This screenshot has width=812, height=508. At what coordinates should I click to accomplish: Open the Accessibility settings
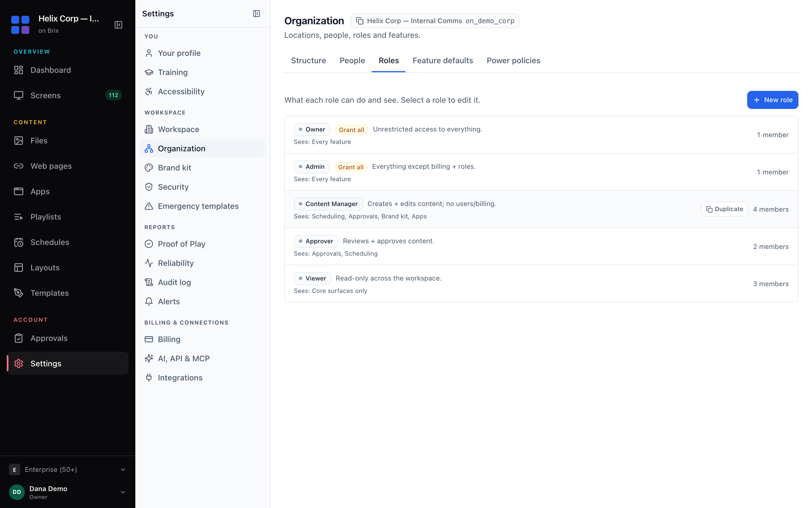click(203, 91)
